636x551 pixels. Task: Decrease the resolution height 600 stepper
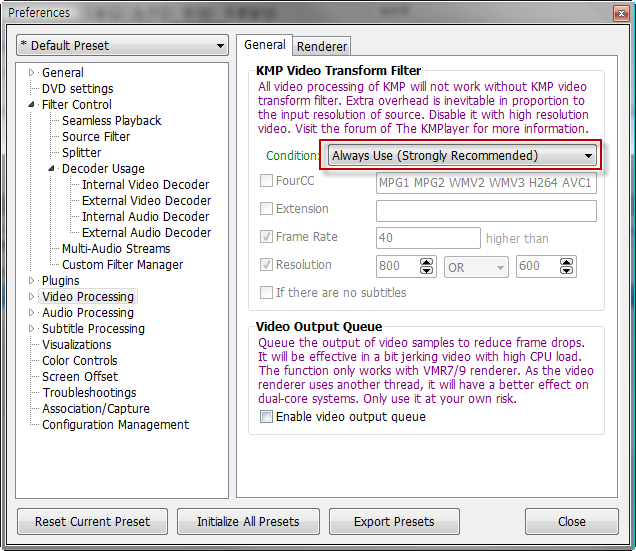click(566, 271)
